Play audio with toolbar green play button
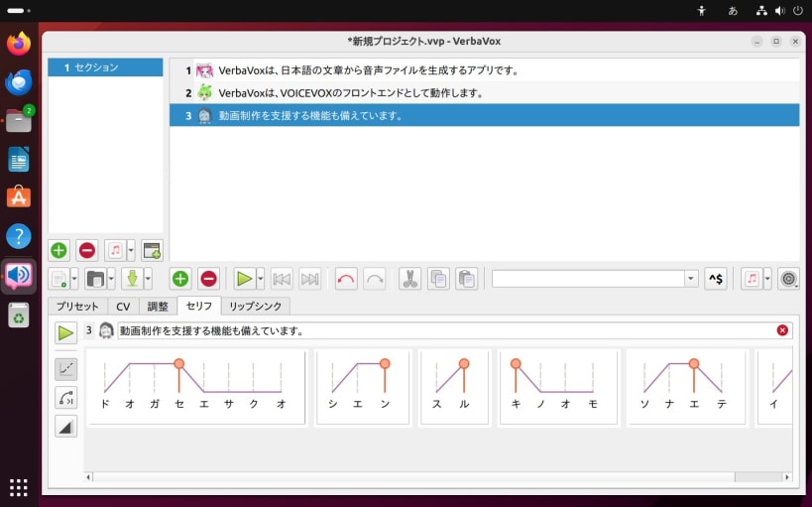812x507 pixels. tap(245, 279)
